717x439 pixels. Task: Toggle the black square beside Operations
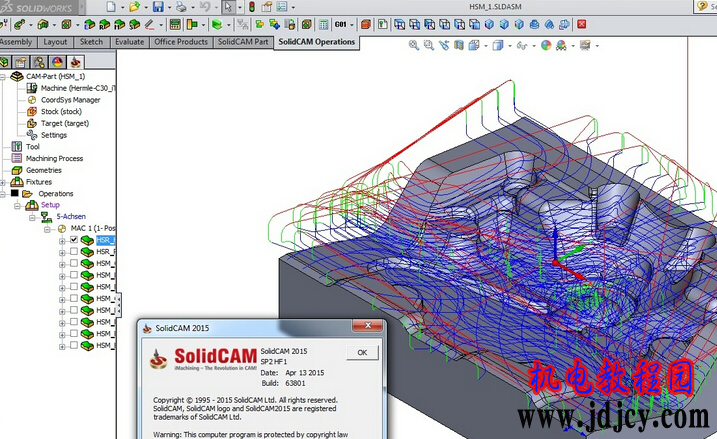tap(15, 193)
